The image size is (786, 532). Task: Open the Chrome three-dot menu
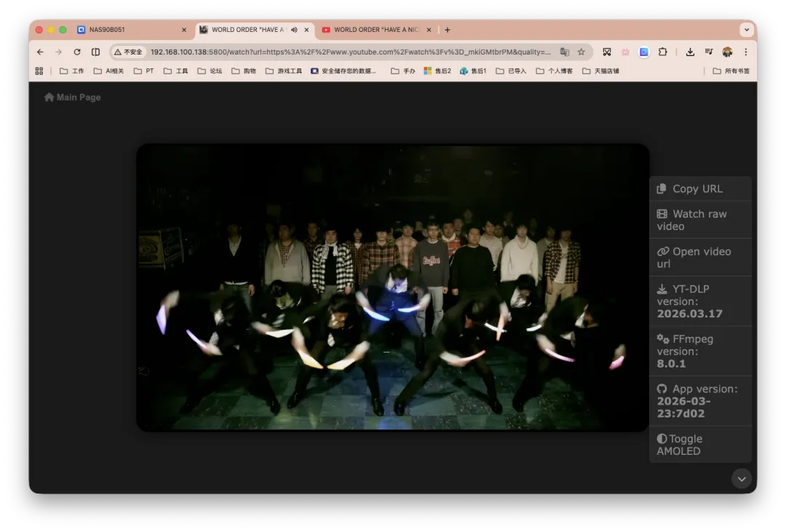click(x=745, y=52)
